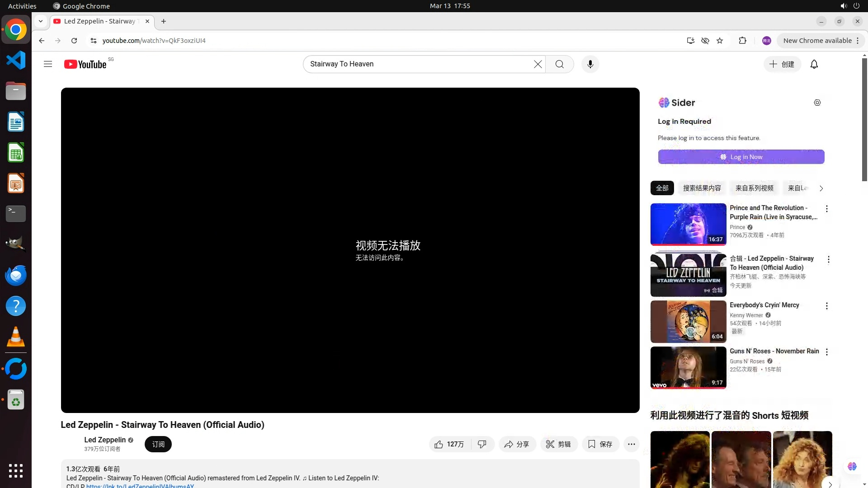The height and width of the screenshot is (488, 868).
Task: Click the search magnifier button
Action: tap(559, 64)
